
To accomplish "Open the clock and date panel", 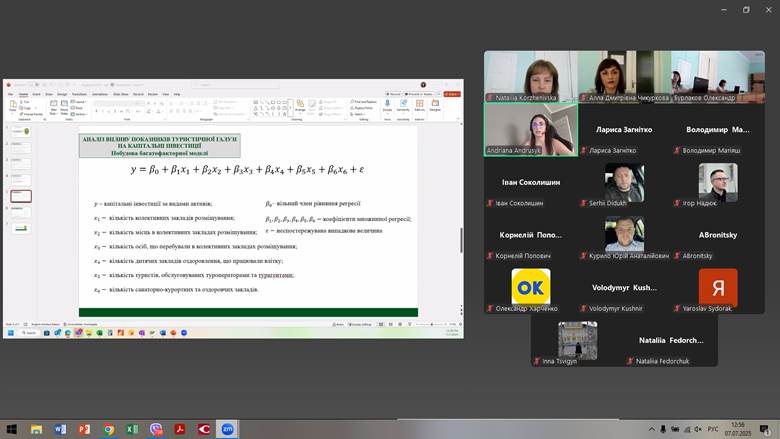I will point(738,429).
